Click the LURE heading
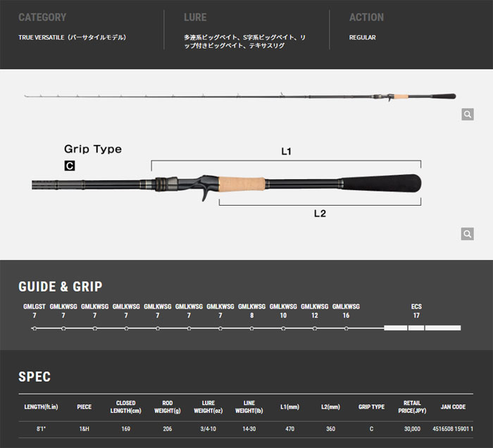The image size is (493, 448). tap(195, 17)
